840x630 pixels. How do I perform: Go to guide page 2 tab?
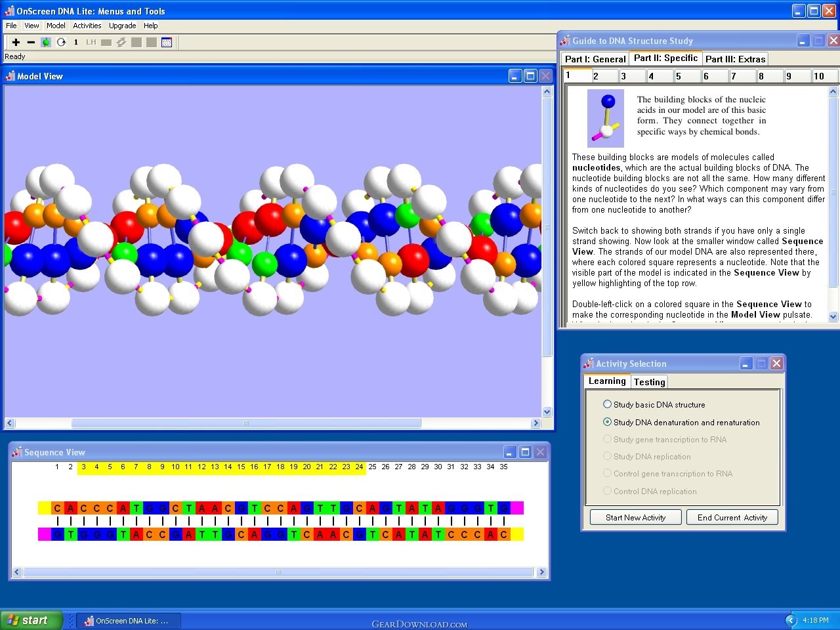[x=604, y=76]
